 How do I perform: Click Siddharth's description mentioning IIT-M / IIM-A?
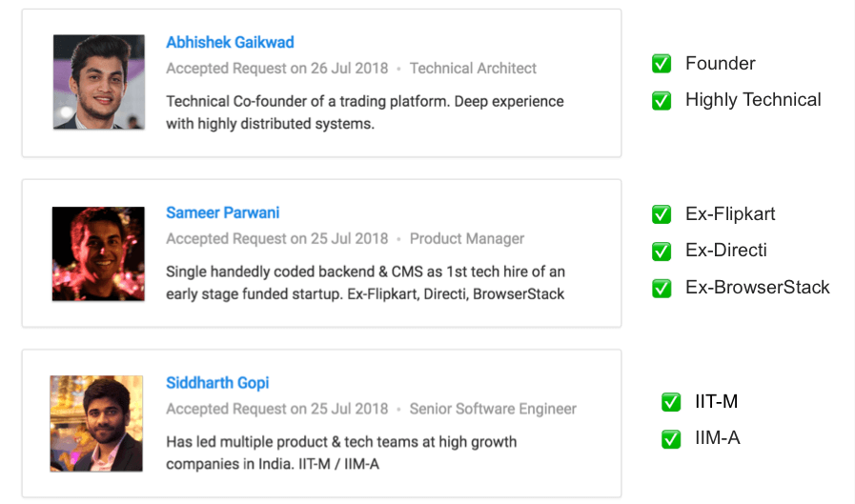point(341,453)
